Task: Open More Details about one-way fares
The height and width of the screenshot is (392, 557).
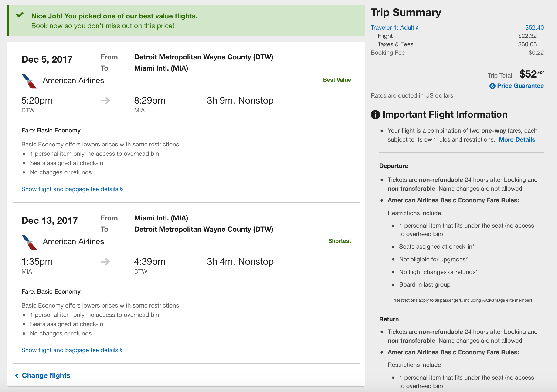Action: click(x=517, y=140)
